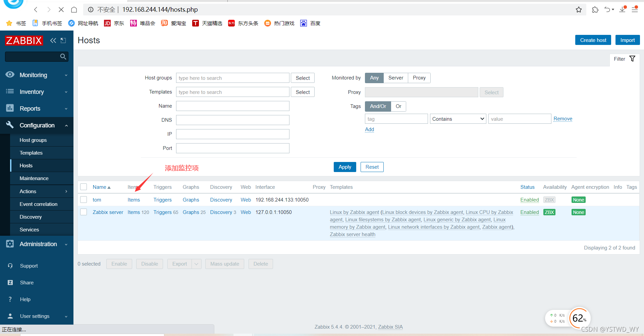Open the Export format dropdown arrow
Image resolution: width=644 pixels, height=336 pixels.
pyautogui.click(x=196, y=264)
